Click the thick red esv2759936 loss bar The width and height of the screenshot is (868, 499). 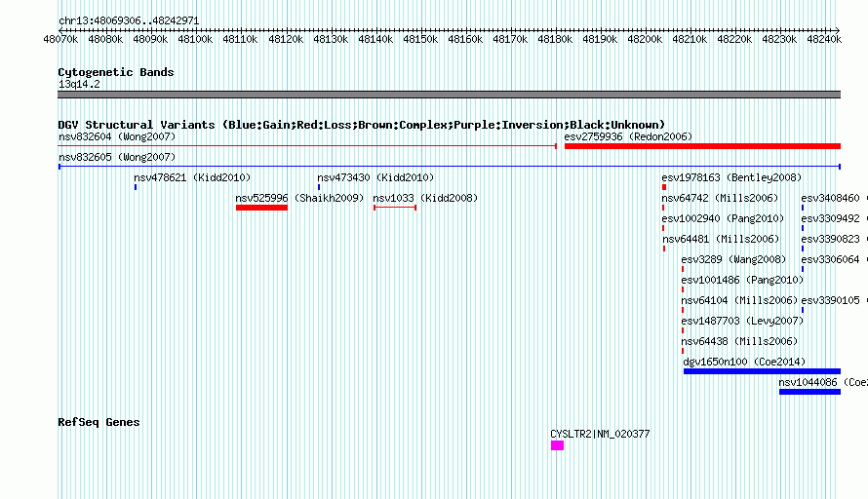[702, 146]
